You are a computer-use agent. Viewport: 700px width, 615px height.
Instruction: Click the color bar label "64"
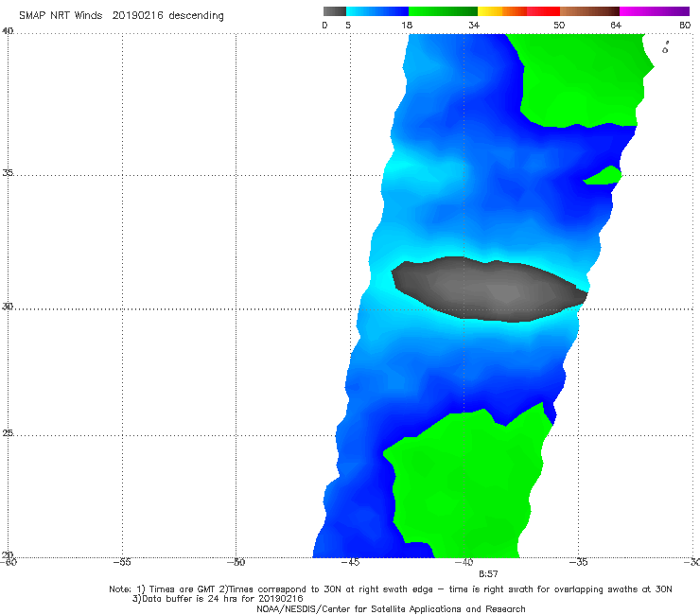(616, 25)
